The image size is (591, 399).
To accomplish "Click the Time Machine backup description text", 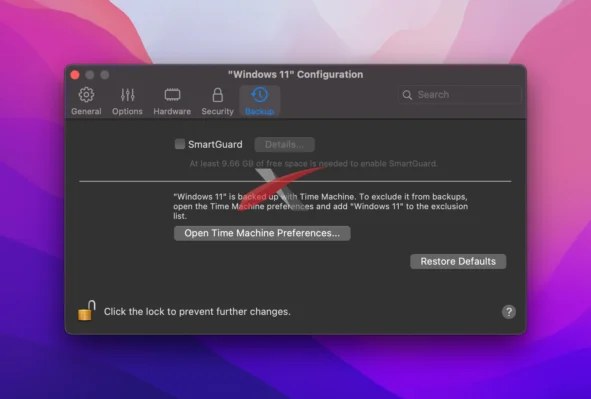I will pos(320,206).
